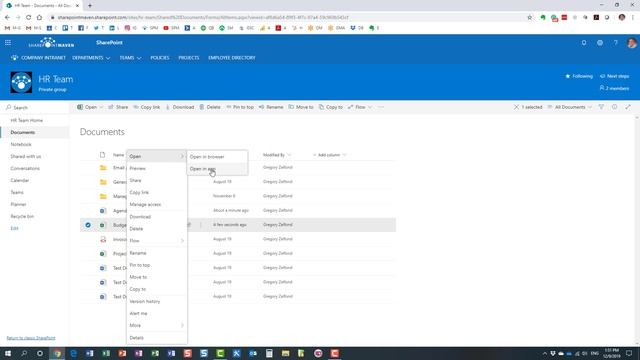
Task: Toggle the Following star button
Action: (x=579, y=76)
